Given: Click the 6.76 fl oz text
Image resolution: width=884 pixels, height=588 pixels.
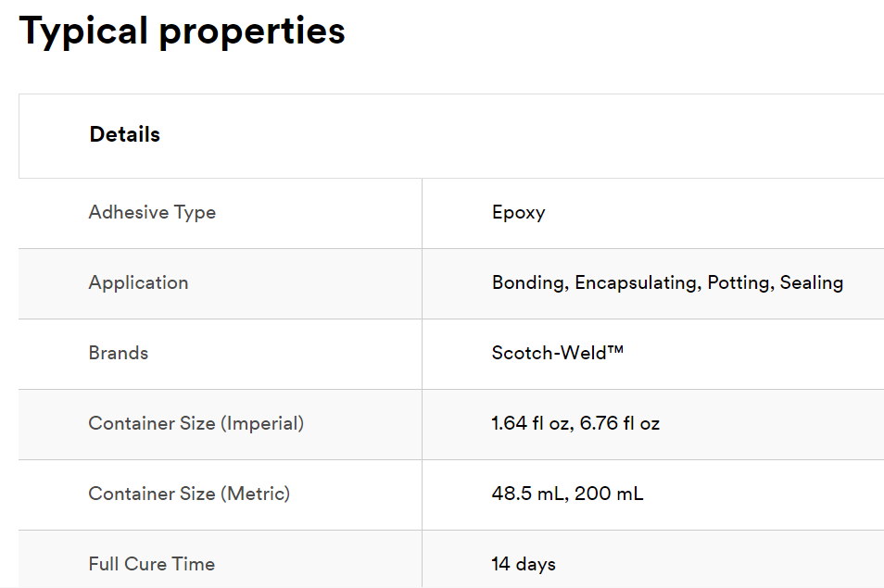Looking at the screenshot, I should point(620,423).
